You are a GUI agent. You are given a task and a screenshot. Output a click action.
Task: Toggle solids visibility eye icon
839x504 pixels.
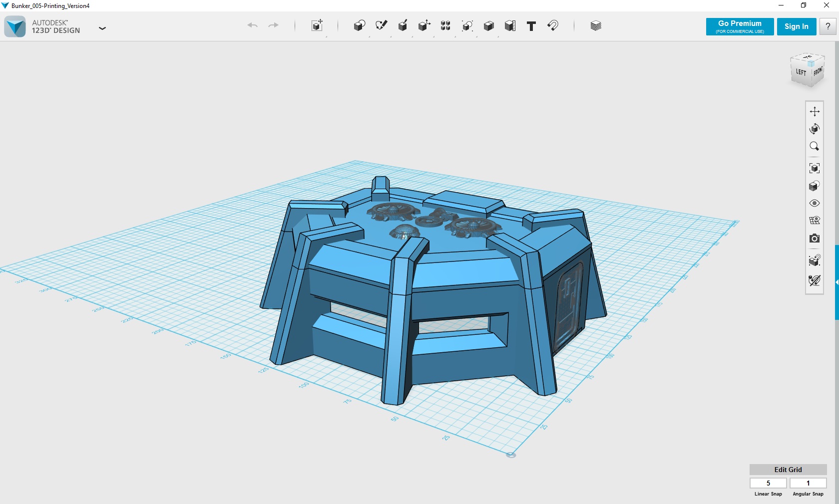pos(815,203)
